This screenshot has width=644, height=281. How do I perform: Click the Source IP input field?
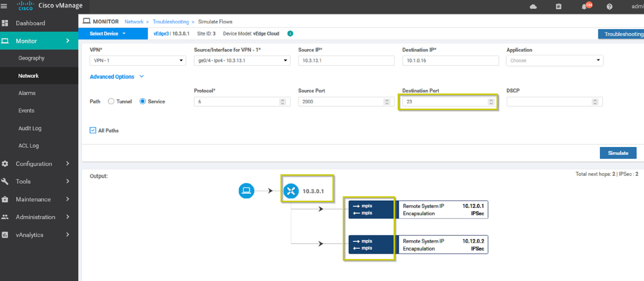pyautogui.click(x=346, y=60)
